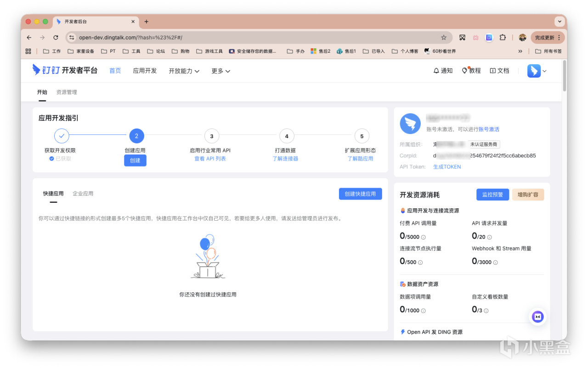Screen dimensions: 588x368
Task: Click the snipping extension icon in toolbar
Action: point(463,38)
